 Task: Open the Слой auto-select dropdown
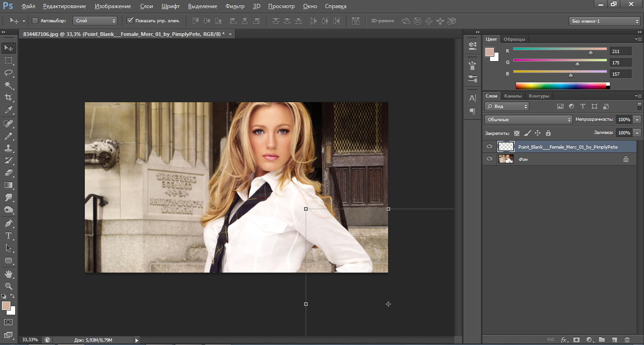(95, 21)
